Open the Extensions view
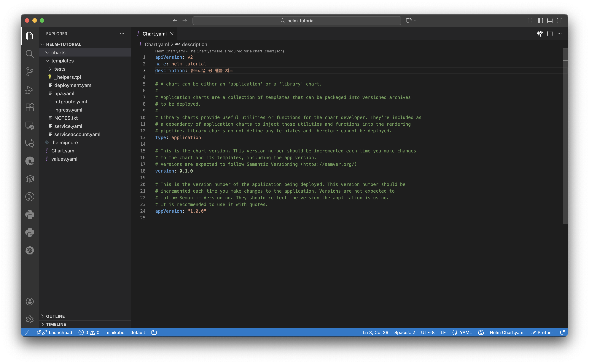The width and height of the screenshot is (589, 364). (29, 107)
